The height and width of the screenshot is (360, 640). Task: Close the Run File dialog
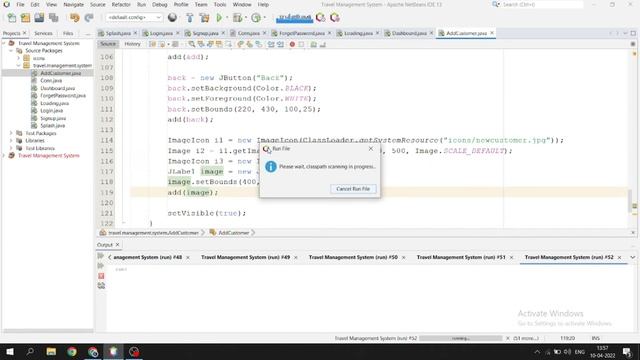371,149
